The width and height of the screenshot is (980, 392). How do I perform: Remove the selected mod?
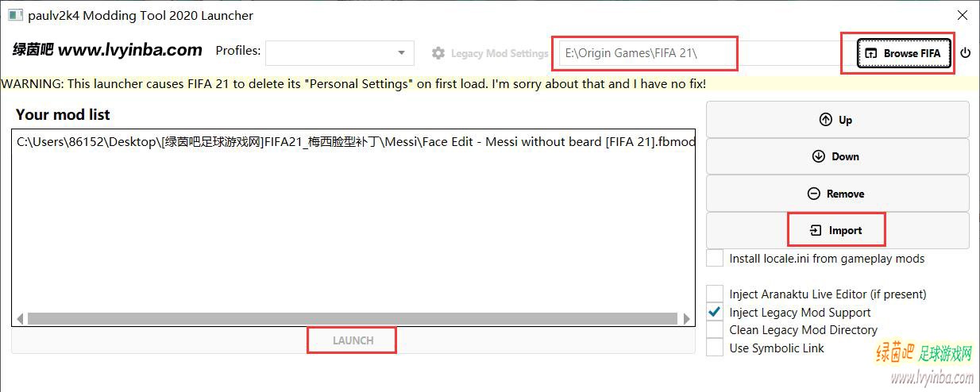837,194
